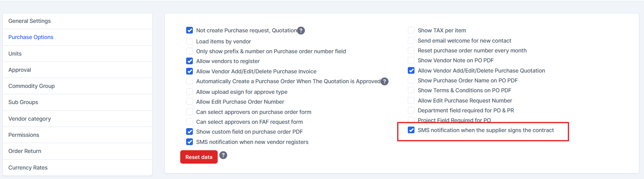This screenshot has height=179, width=644.
Task: Click help icon next to Not create Purchase request
Action: pos(301,30)
